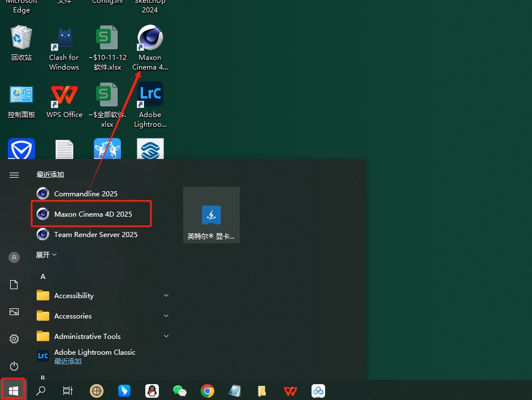
Task: Click the 最近添加 heading
Action: click(x=50, y=174)
